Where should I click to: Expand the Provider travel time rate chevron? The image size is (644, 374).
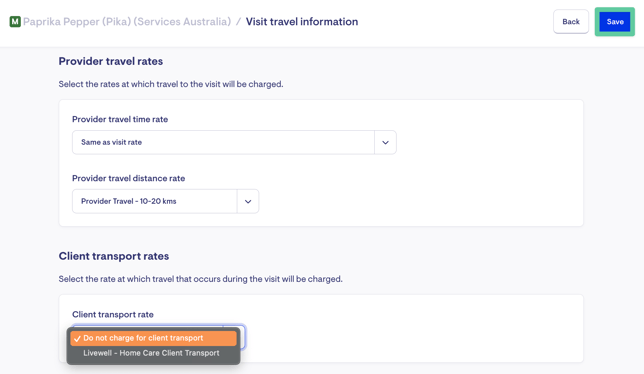(385, 142)
